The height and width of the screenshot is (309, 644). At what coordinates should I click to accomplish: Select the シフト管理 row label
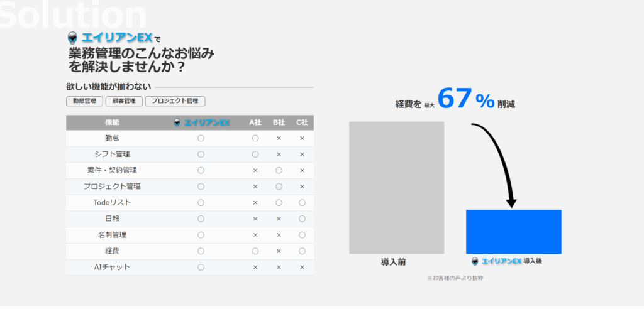(x=112, y=154)
